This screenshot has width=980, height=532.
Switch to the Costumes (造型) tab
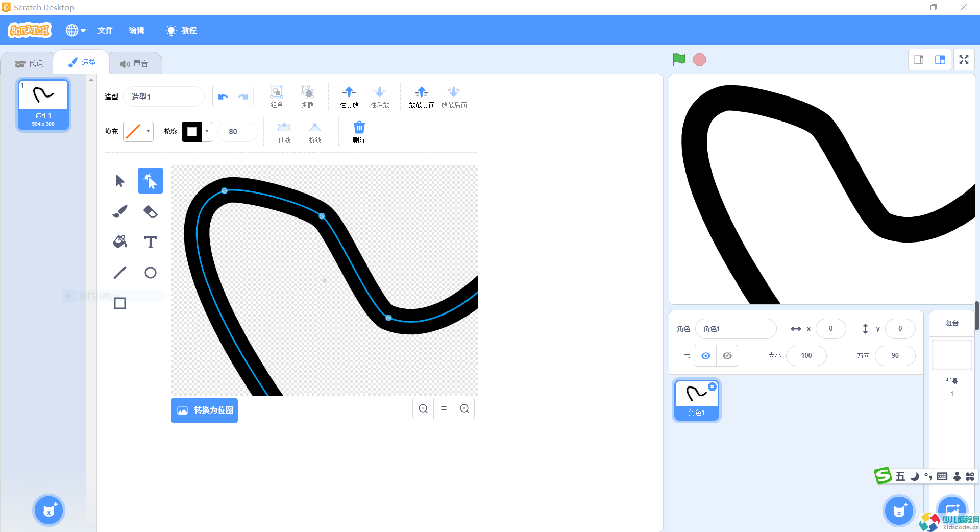pos(82,62)
